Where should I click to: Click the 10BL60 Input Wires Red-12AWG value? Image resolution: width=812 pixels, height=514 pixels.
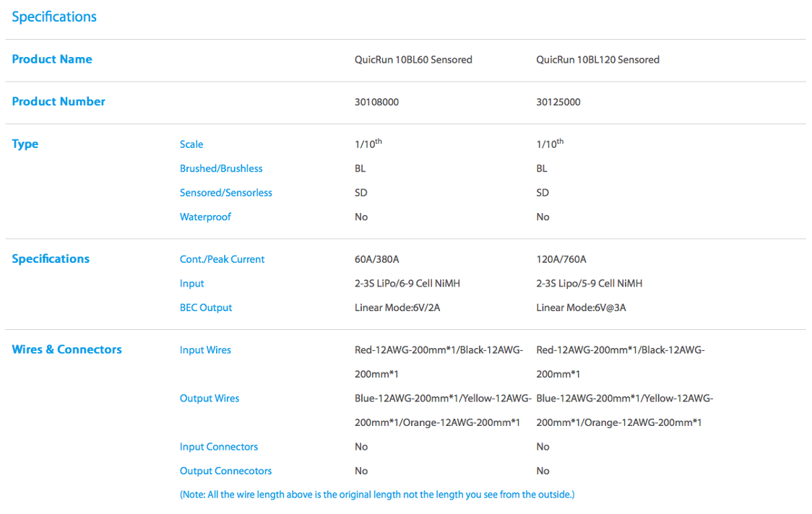point(439,362)
